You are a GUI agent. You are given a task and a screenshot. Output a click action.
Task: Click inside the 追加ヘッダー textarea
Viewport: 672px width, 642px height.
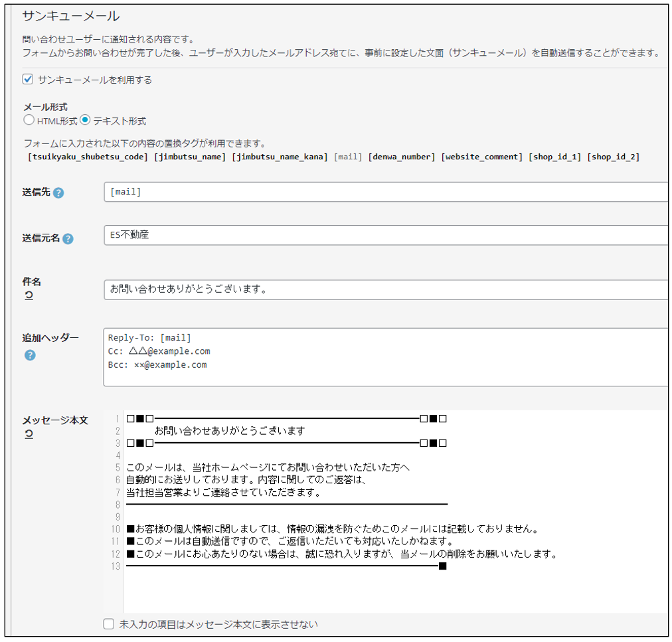point(385,357)
